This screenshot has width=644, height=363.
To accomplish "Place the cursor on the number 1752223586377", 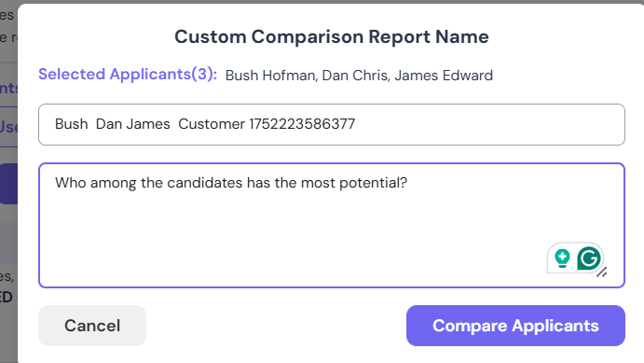I will click(x=302, y=124).
